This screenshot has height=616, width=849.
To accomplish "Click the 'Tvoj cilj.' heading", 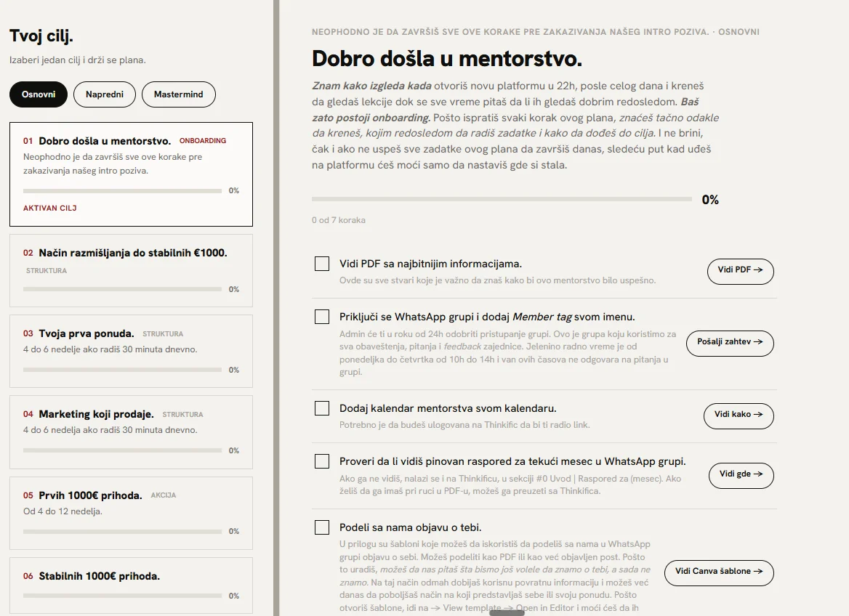I will 41,36.
